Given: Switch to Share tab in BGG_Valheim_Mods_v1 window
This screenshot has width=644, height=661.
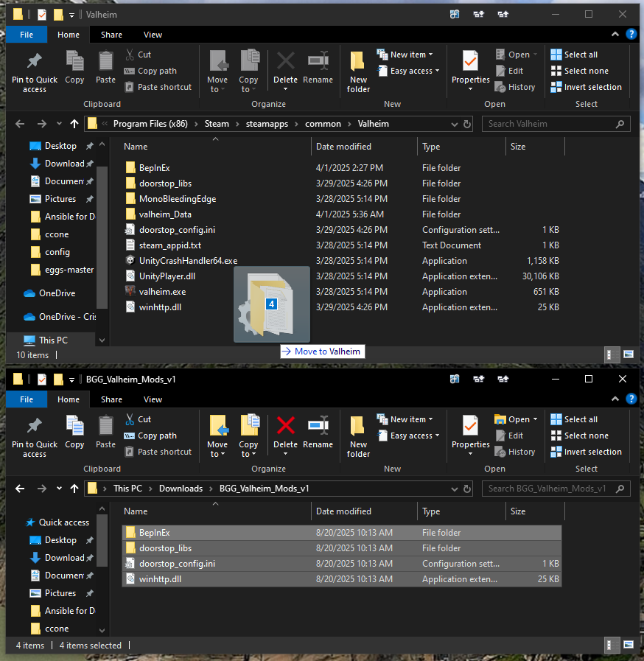Looking at the screenshot, I should click(111, 399).
